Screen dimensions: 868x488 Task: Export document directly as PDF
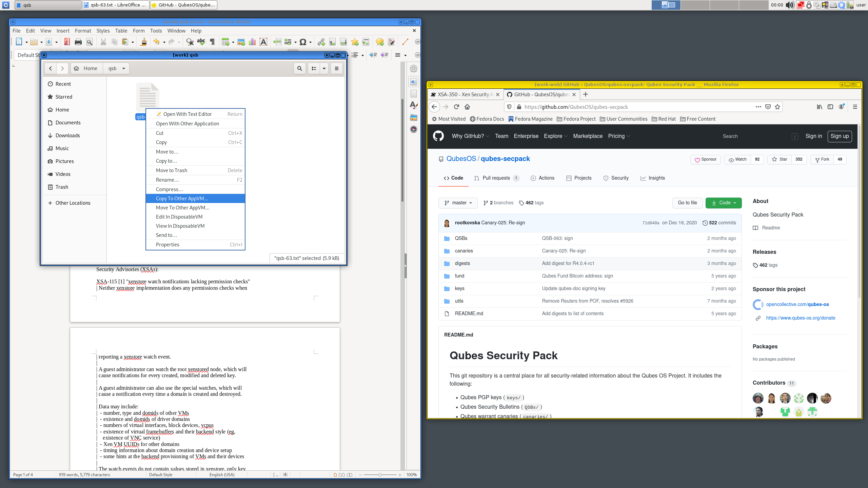[67, 42]
